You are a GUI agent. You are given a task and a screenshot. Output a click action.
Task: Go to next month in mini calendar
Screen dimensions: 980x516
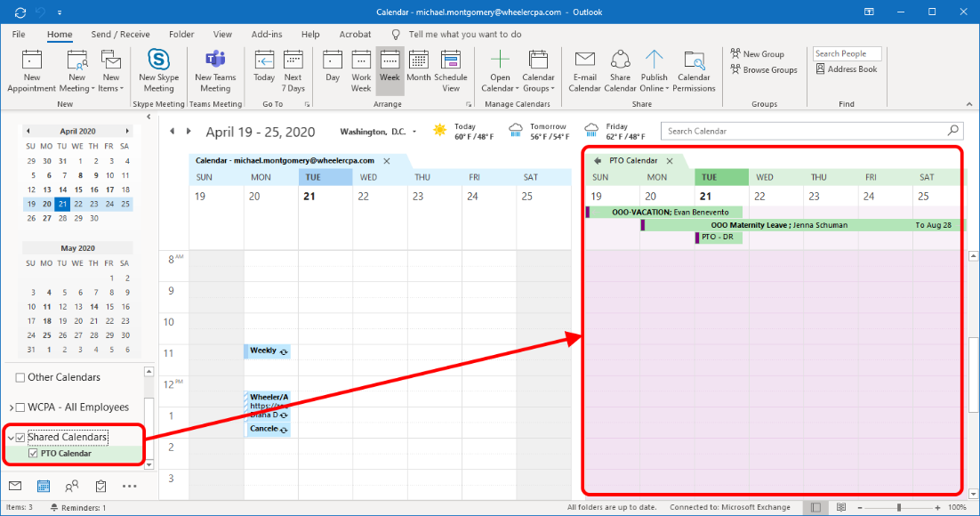pyautogui.click(x=127, y=131)
